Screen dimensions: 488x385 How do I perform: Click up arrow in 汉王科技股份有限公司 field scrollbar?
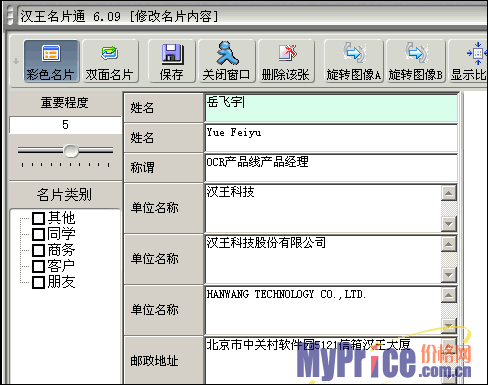pyautogui.click(x=449, y=244)
